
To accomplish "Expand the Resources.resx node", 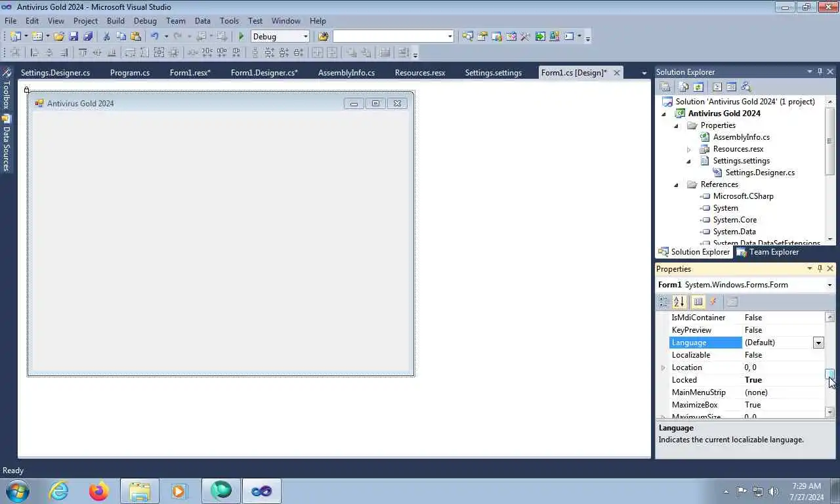I will coord(688,150).
